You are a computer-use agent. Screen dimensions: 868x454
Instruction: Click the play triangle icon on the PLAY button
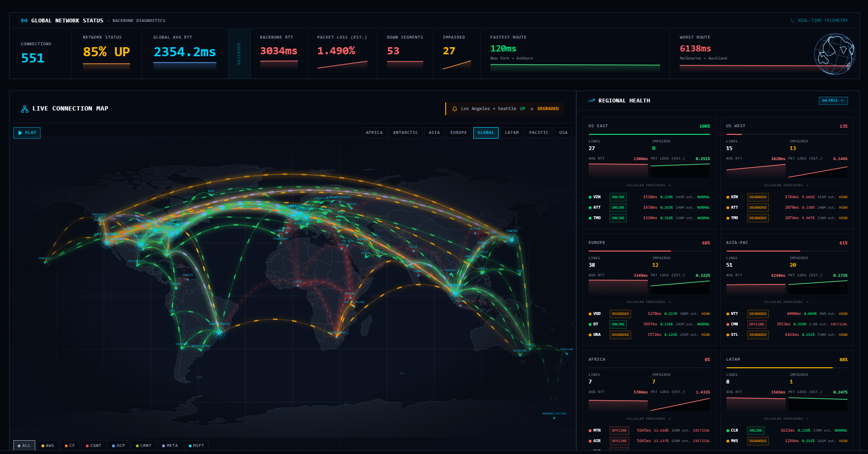(20, 133)
